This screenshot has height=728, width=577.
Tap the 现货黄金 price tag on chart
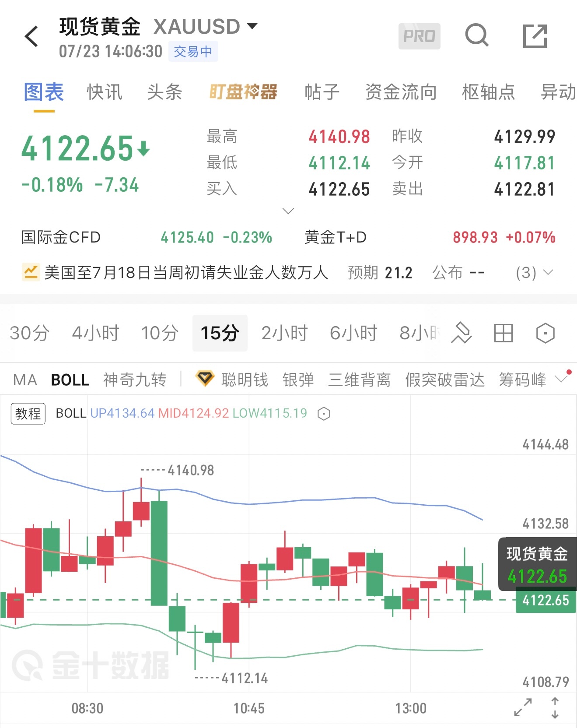pos(537,564)
